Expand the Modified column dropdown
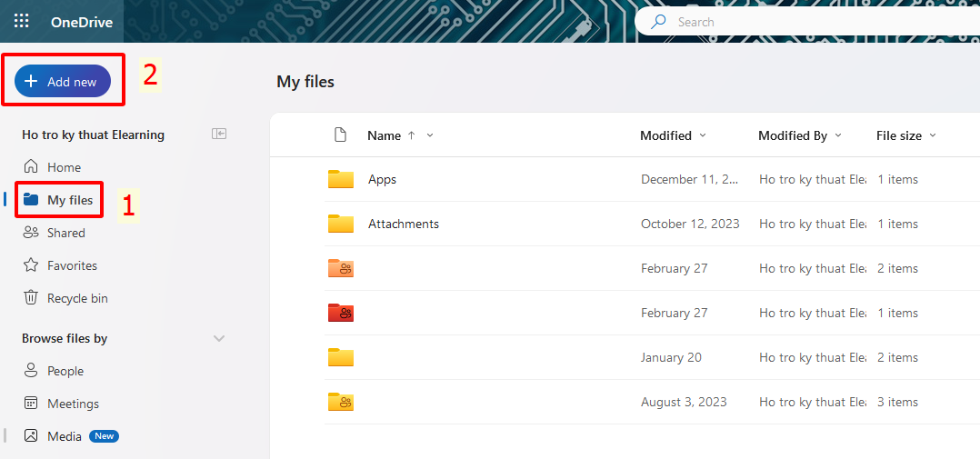This screenshot has height=459, width=980. click(x=702, y=135)
